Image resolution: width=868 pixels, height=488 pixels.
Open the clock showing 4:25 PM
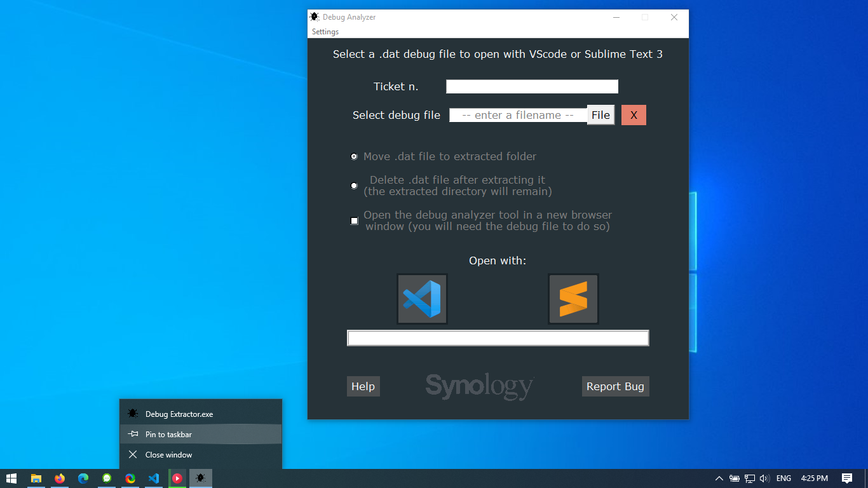coord(815,478)
